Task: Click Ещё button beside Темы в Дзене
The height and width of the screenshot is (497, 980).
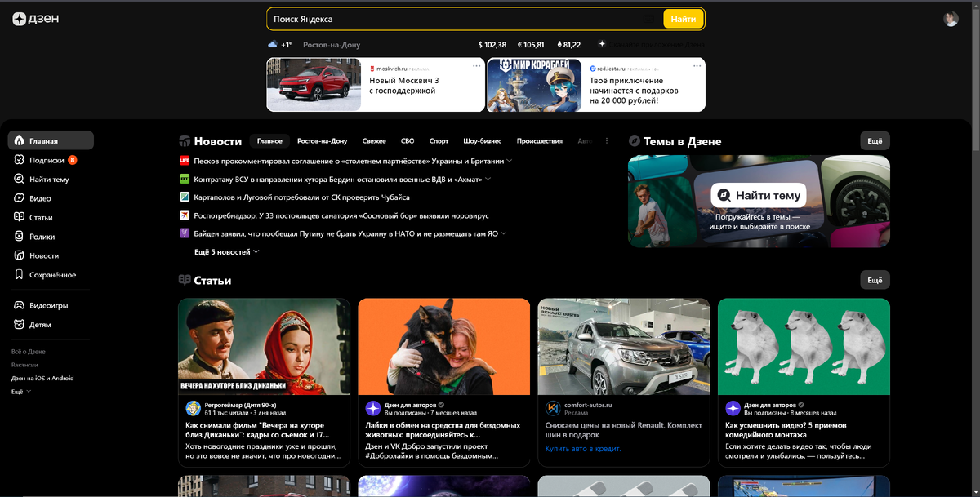Action: click(x=875, y=141)
